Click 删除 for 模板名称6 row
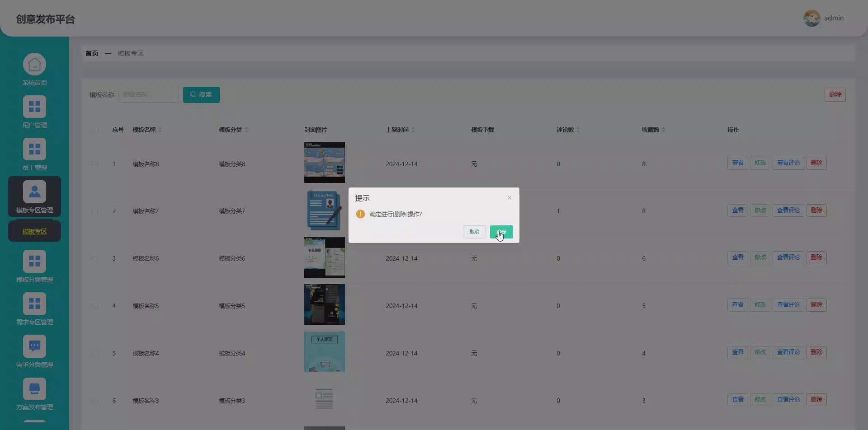The image size is (868, 430). [816, 257]
